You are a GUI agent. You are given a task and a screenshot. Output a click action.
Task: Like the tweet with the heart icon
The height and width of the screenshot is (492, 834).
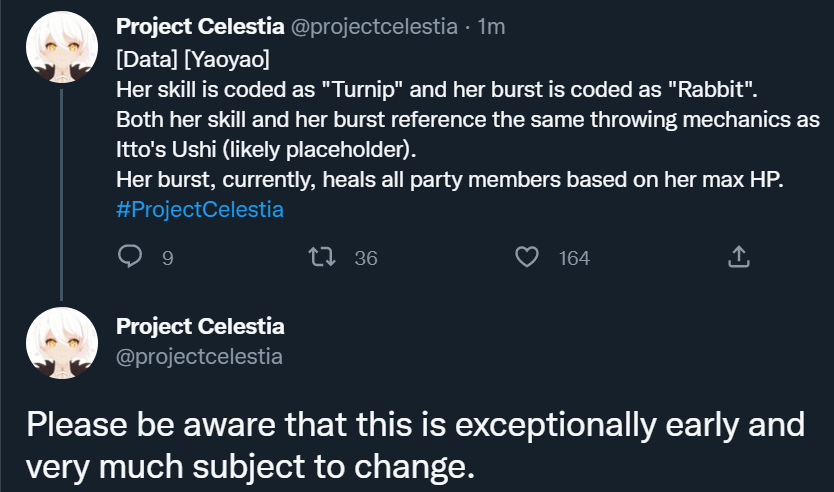(x=527, y=257)
